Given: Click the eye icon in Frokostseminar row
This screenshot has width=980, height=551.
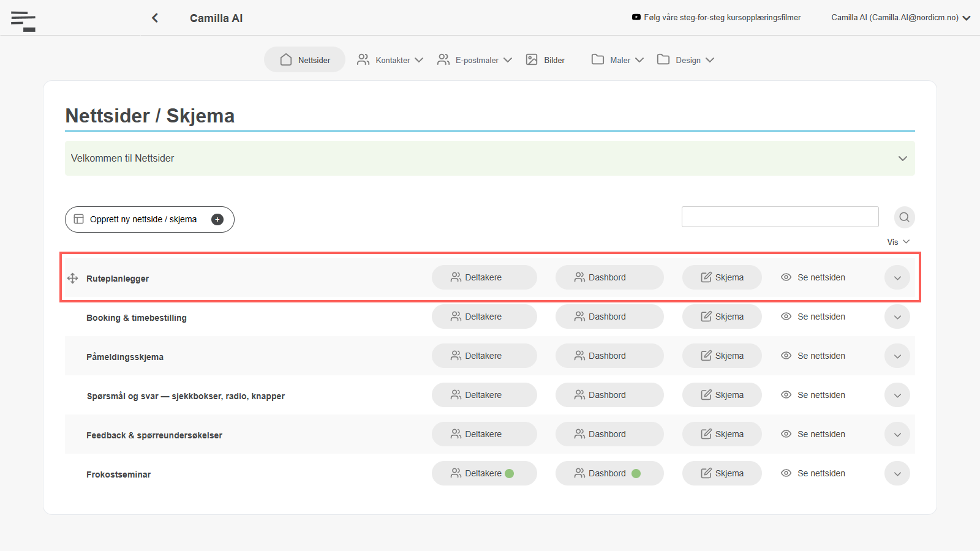Looking at the screenshot, I should [x=786, y=473].
